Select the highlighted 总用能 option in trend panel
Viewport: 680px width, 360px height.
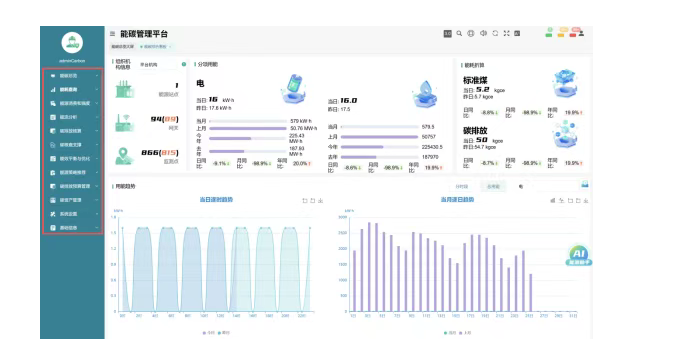[x=494, y=187]
